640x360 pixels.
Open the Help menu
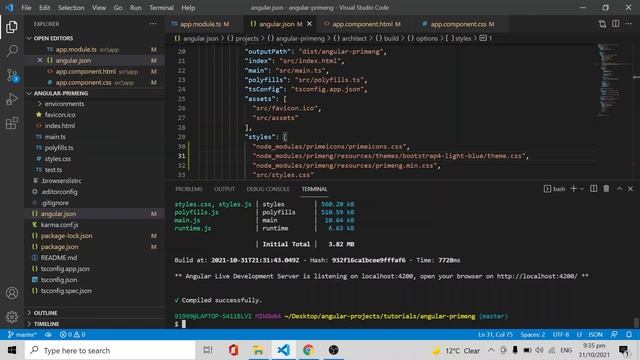click(x=188, y=8)
